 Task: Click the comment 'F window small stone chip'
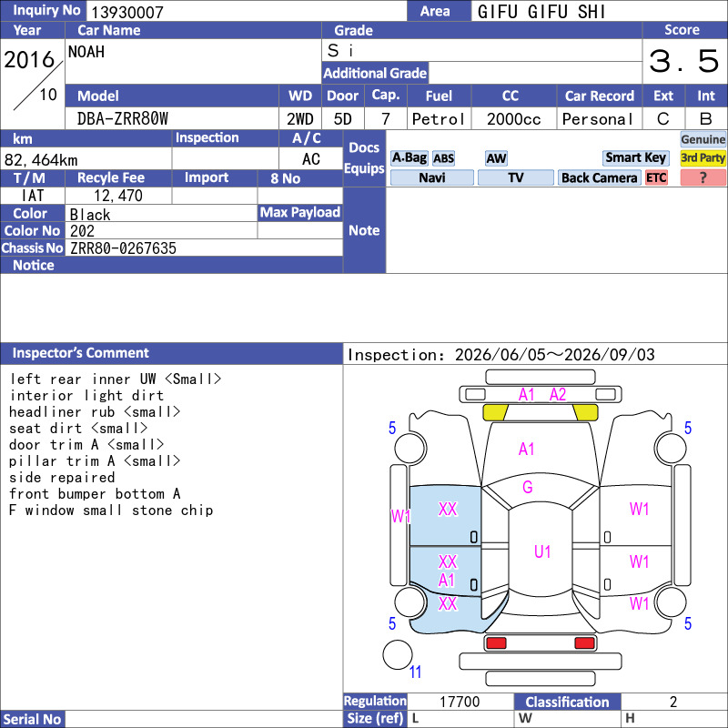pyautogui.click(x=111, y=511)
